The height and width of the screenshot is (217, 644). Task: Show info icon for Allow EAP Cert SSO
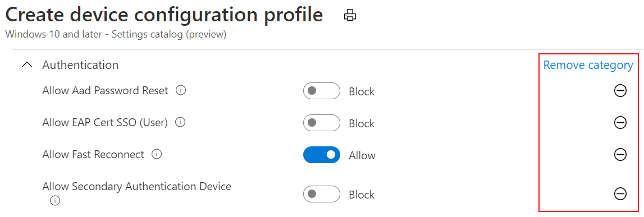click(180, 122)
